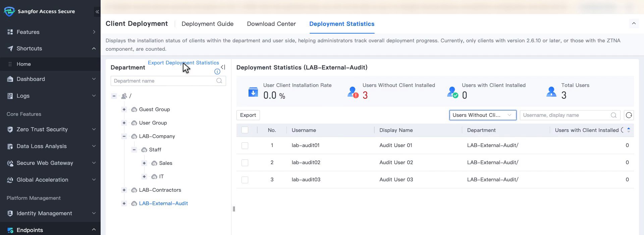Sort by Users with Client Installed column

629,130
